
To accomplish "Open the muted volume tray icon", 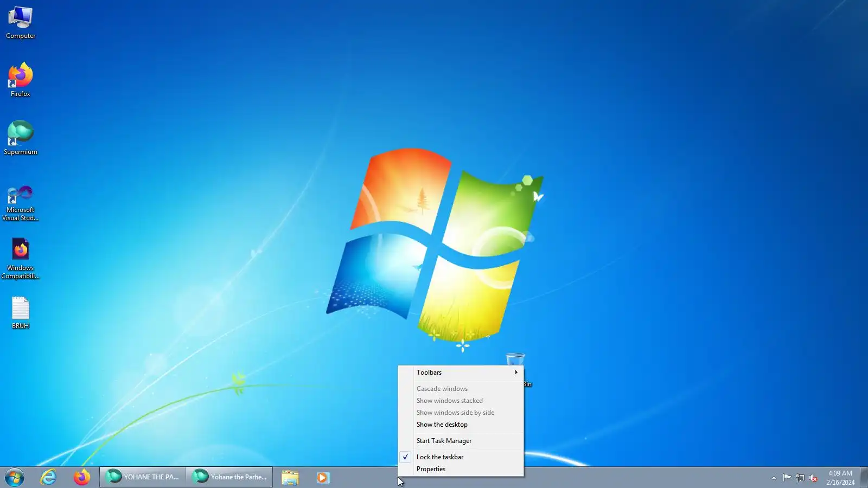I will click(813, 478).
